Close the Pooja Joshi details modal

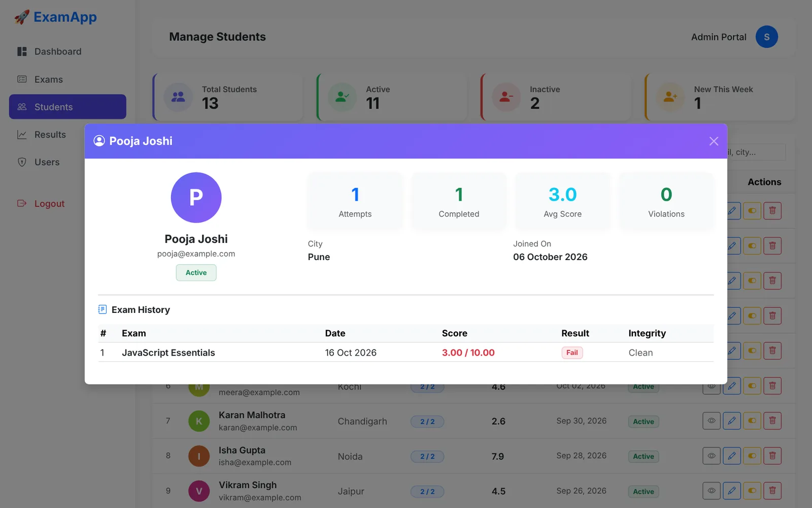click(x=714, y=141)
